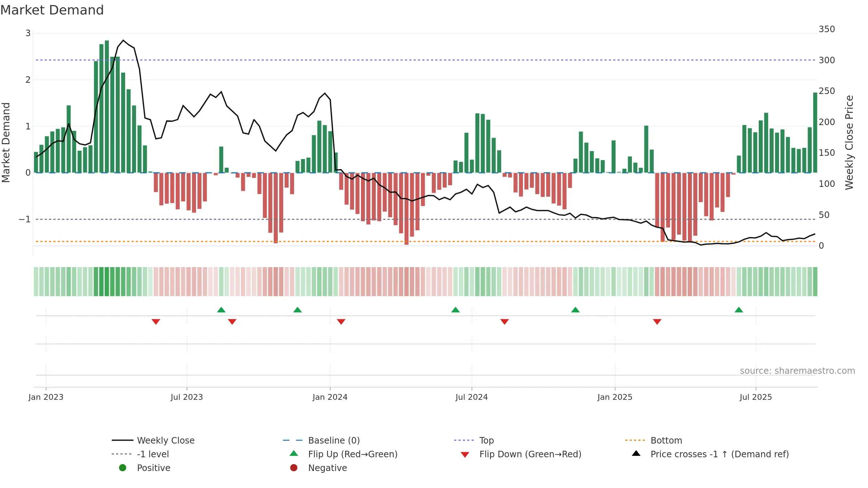The width and height of the screenshot is (868, 488).
Task: Click the Weekly Close legend line swatch
Action: 122,440
